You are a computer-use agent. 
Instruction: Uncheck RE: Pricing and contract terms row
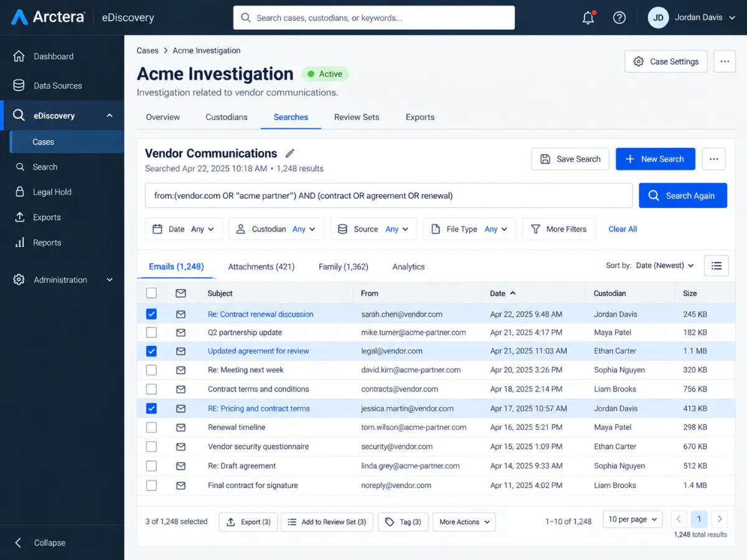pos(151,409)
